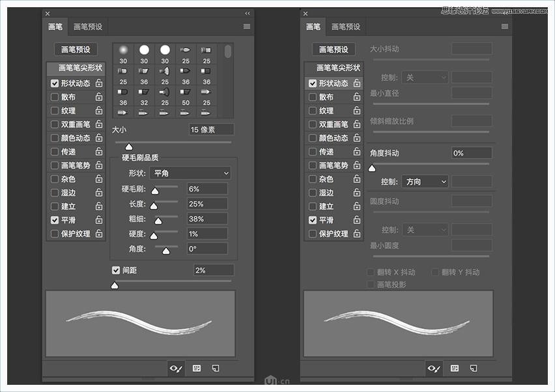This screenshot has height=392, width=555.
Task: Toggle the brush preview eye icon in right panel
Action: click(x=433, y=369)
